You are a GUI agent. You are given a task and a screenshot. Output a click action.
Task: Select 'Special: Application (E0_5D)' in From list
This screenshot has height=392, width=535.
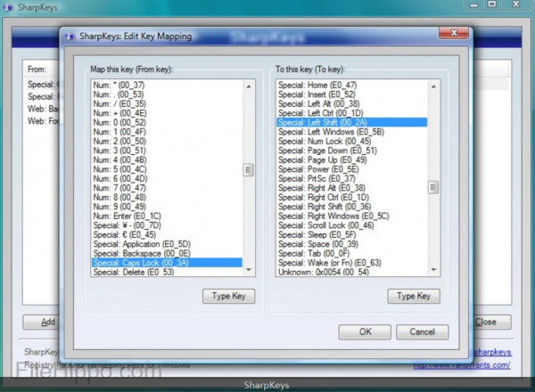(168, 244)
